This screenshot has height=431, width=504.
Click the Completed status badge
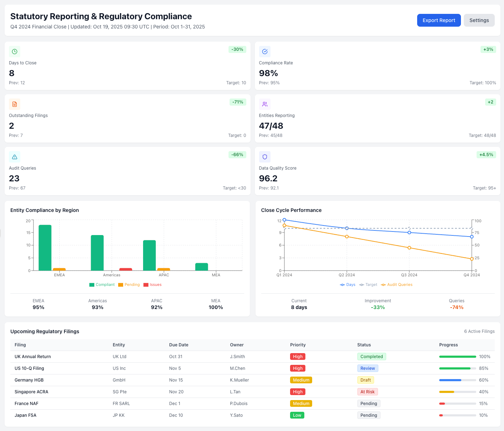tap(372, 357)
